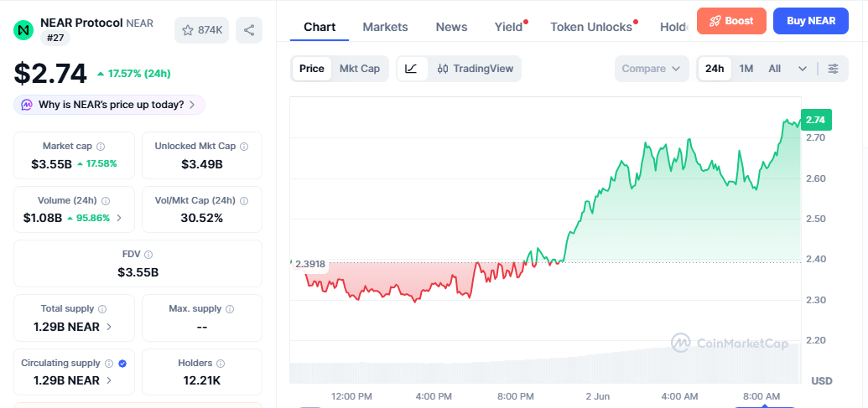
Task: Click the rocket Boost button
Action: (x=731, y=21)
